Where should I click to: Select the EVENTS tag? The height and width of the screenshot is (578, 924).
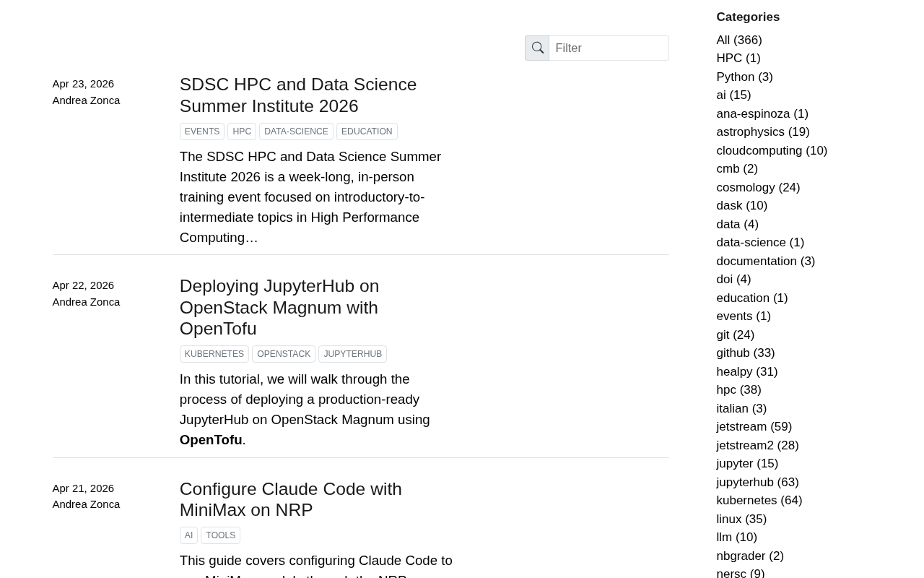202,131
